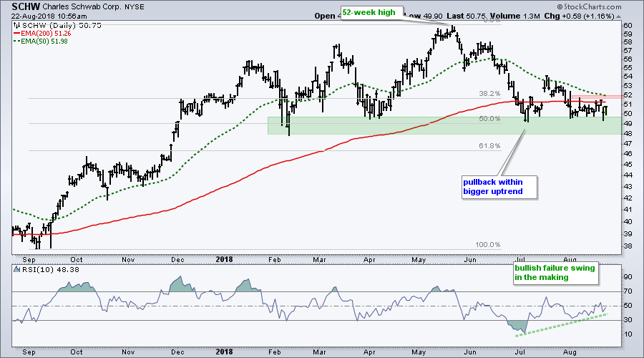Click the 100.0% Fibonacci retracement label
Viewport: 644px width, 358px height.
(488, 245)
